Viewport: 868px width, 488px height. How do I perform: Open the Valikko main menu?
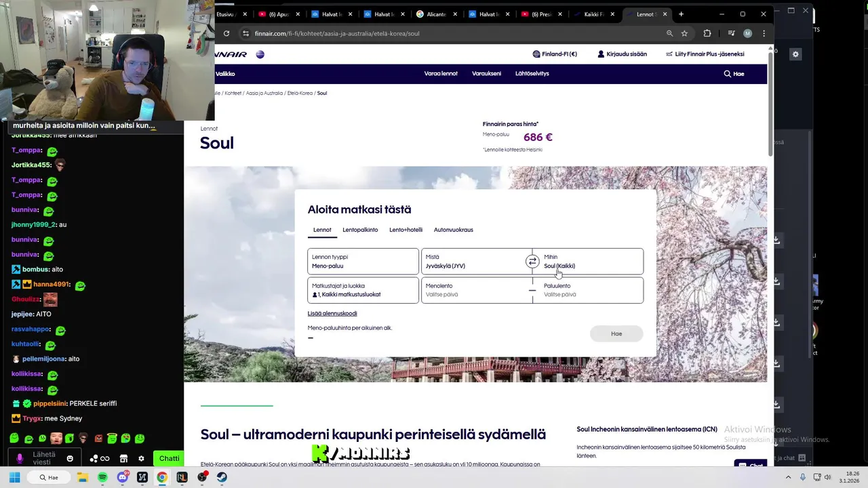[225, 73]
